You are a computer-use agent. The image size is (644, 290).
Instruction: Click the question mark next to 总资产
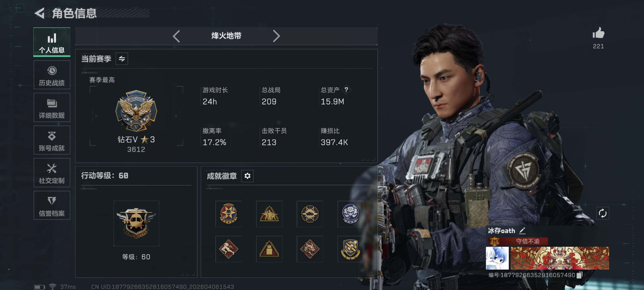(x=346, y=90)
